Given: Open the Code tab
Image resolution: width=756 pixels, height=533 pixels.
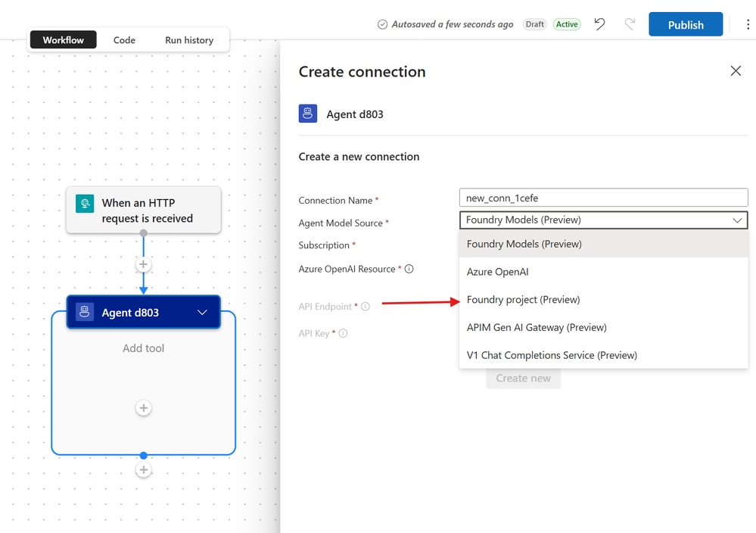Looking at the screenshot, I should tap(124, 40).
